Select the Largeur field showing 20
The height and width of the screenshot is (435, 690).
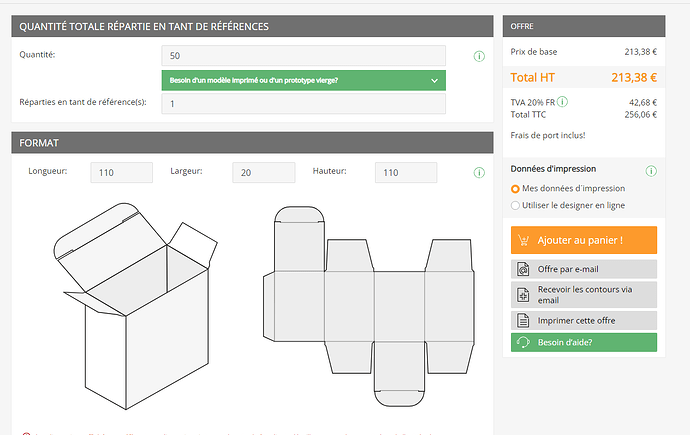point(263,173)
